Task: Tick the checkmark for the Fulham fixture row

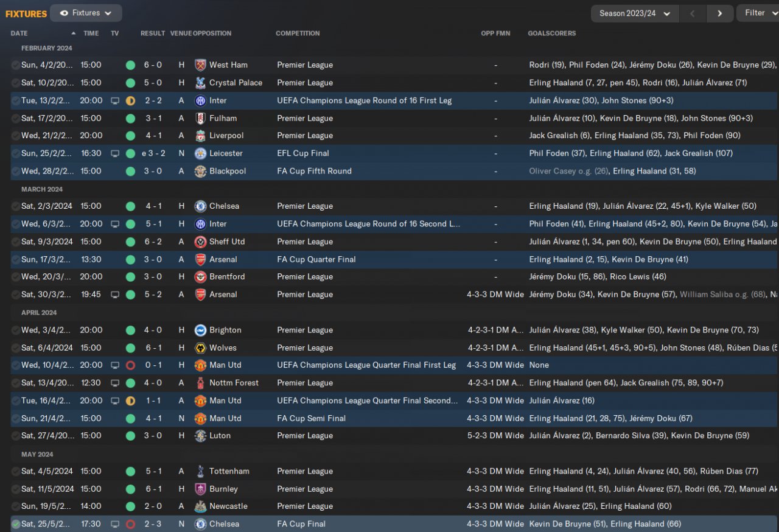Action: (x=15, y=118)
